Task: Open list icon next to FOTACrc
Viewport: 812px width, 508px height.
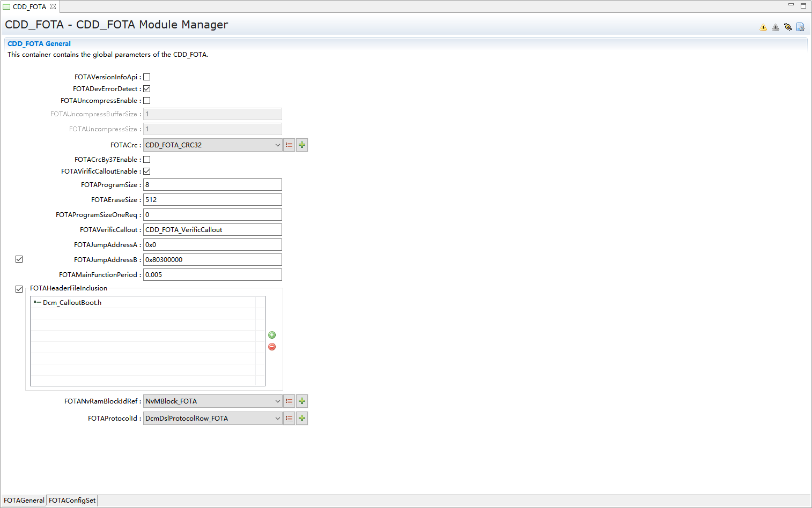Action: pos(289,145)
